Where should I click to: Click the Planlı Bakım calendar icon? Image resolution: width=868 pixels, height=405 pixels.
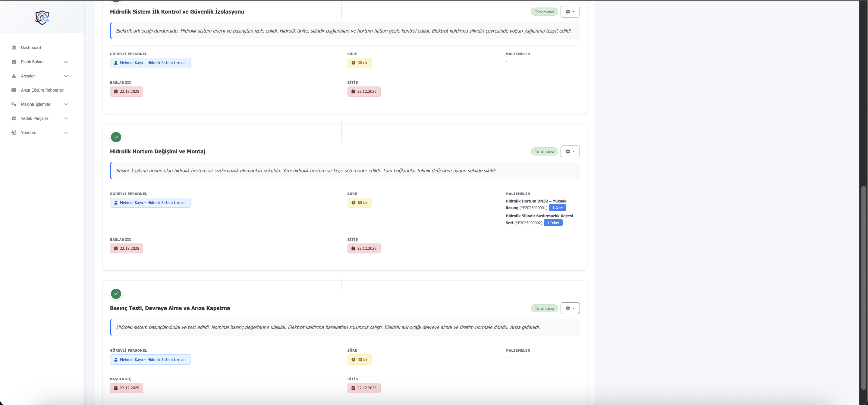pos(14,62)
